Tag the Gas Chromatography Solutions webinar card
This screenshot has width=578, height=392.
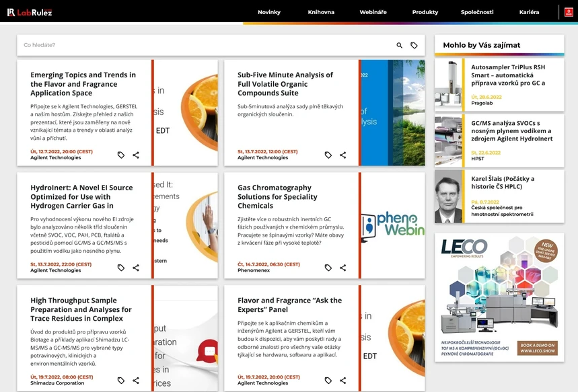(328, 267)
